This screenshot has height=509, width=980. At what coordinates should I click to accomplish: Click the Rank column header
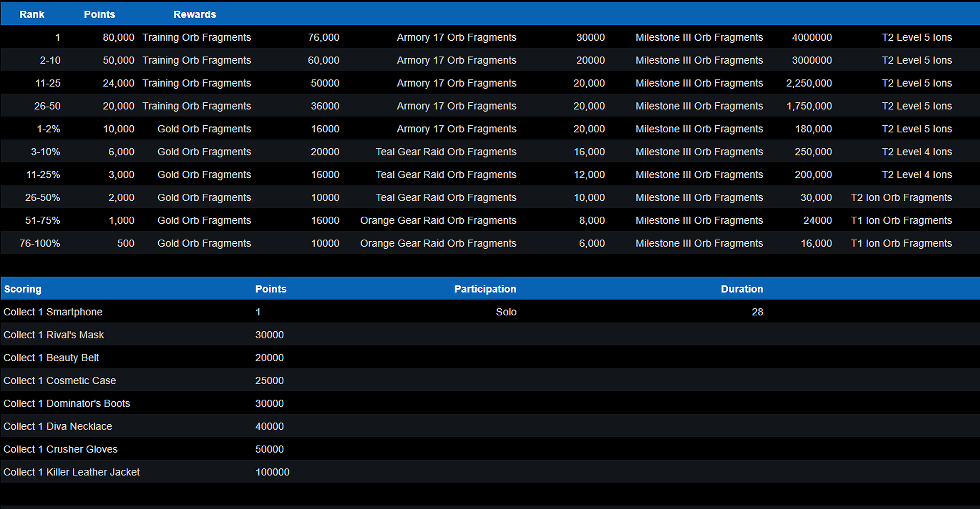[x=32, y=14]
